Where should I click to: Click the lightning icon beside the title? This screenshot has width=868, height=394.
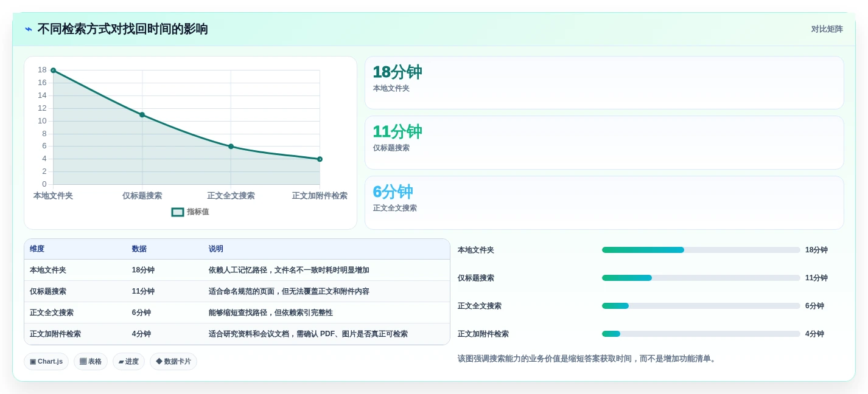pyautogui.click(x=29, y=29)
